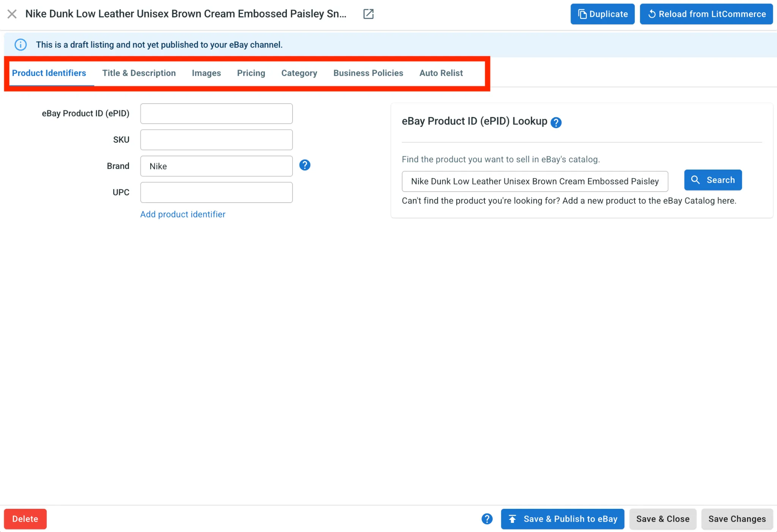The height and width of the screenshot is (532, 777).
Task: Click the Save & Close button
Action: [663, 519]
